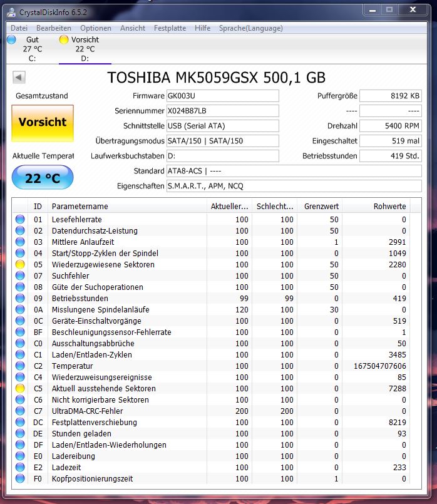
Task: Click the Eigenschaften field S.M.A.R.T., APM, NCQ
Action: tap(294, 186)
